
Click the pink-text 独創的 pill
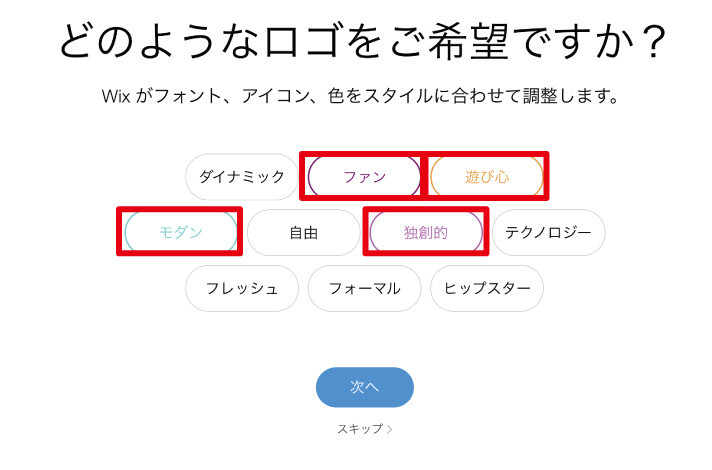(426, 233)
